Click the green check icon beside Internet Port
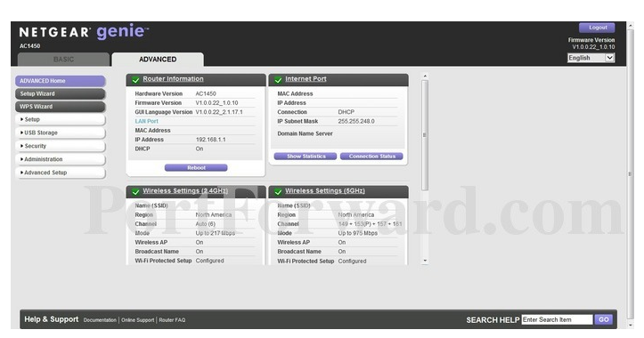Screen dimensions: 644x338 (278, 79)
